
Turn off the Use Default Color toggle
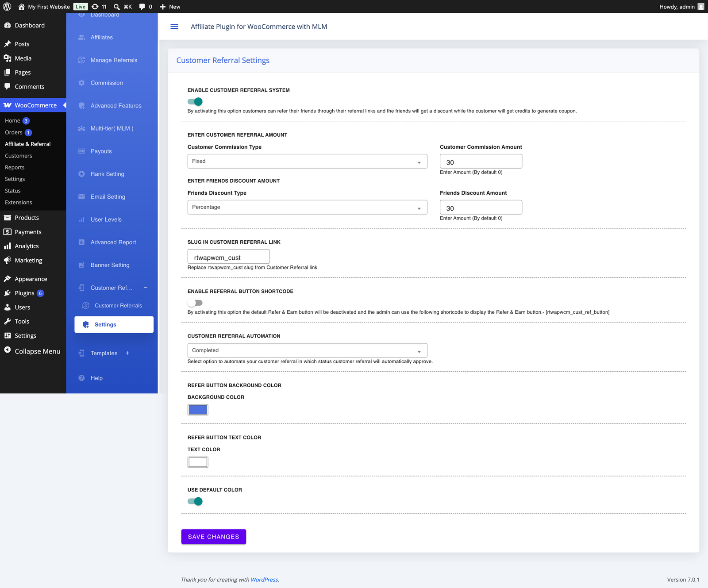point(195,501)
